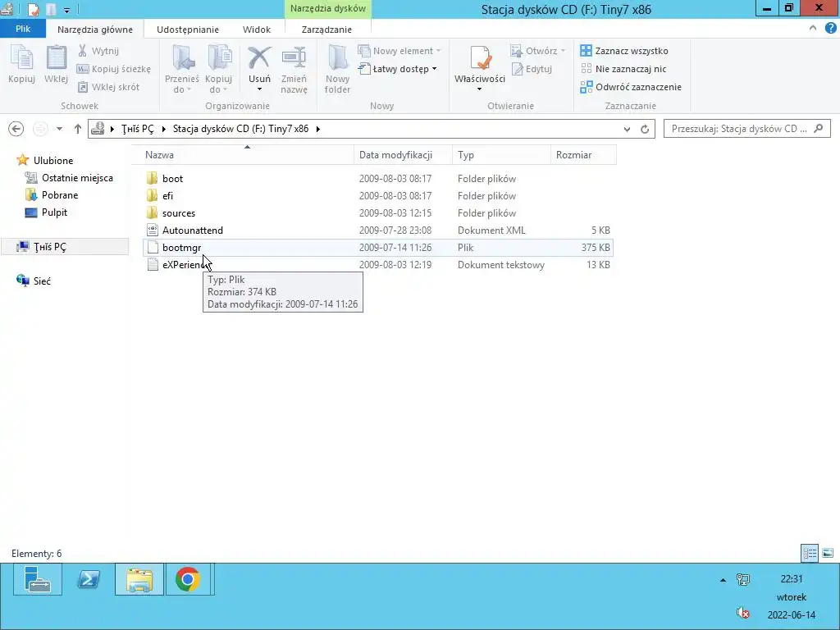Click the File Explorer taskbar icon

(139, 579)
